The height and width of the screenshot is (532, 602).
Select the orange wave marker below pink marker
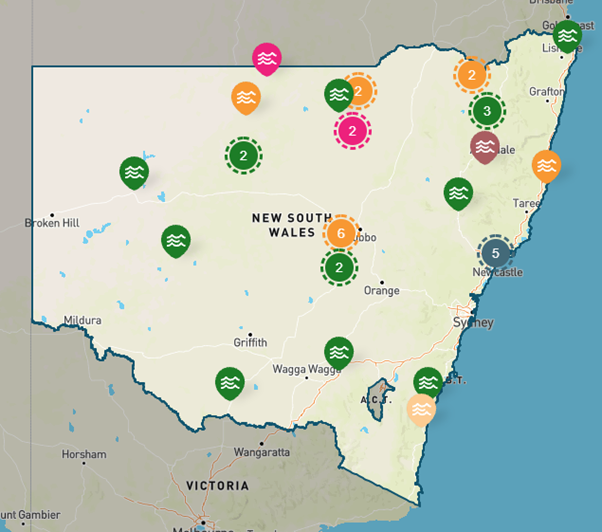coord(246,97)
